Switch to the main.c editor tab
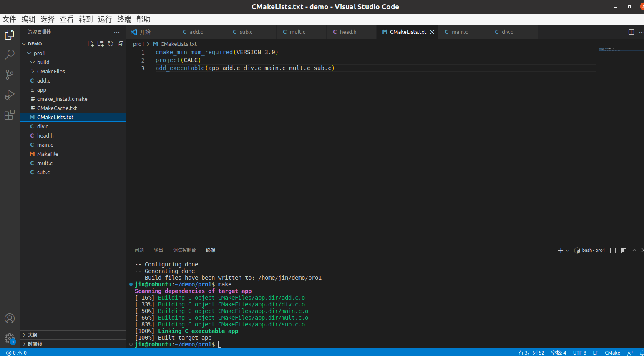Screen dimensions: 644x356 [x=463, y=32]
